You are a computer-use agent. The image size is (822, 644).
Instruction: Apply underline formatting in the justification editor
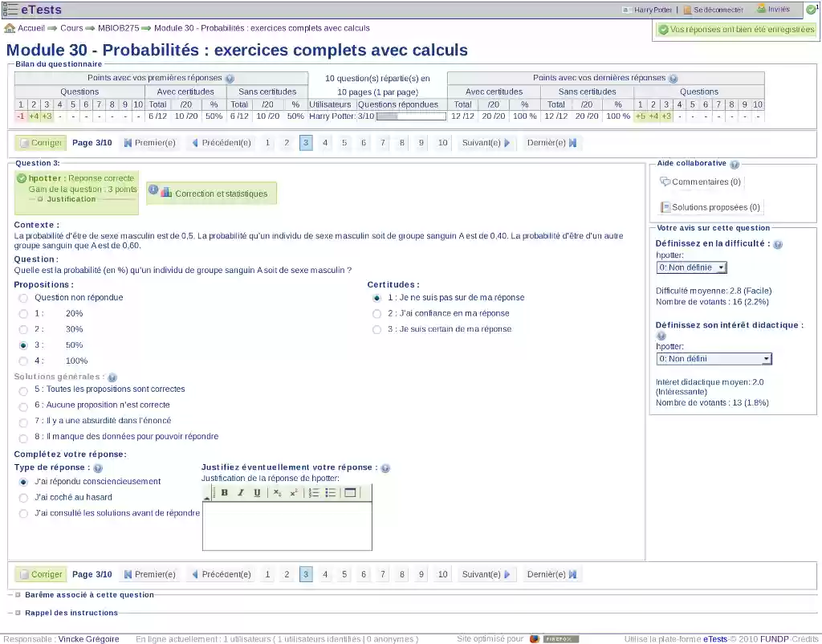tap(258, 492)
